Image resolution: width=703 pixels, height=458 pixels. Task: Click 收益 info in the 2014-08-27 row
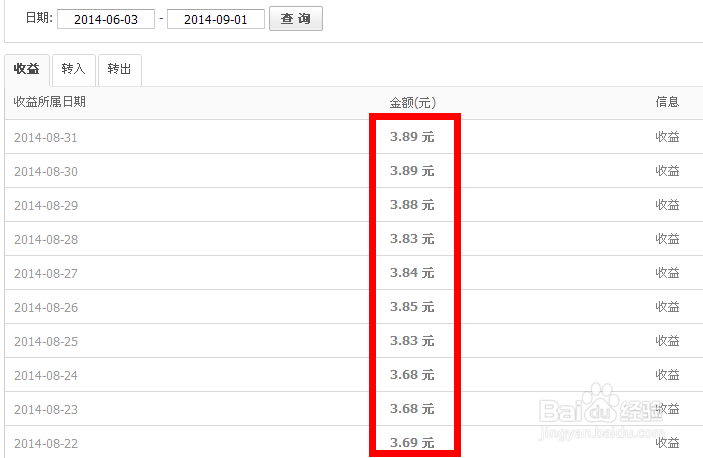click(x=667, y=272)
